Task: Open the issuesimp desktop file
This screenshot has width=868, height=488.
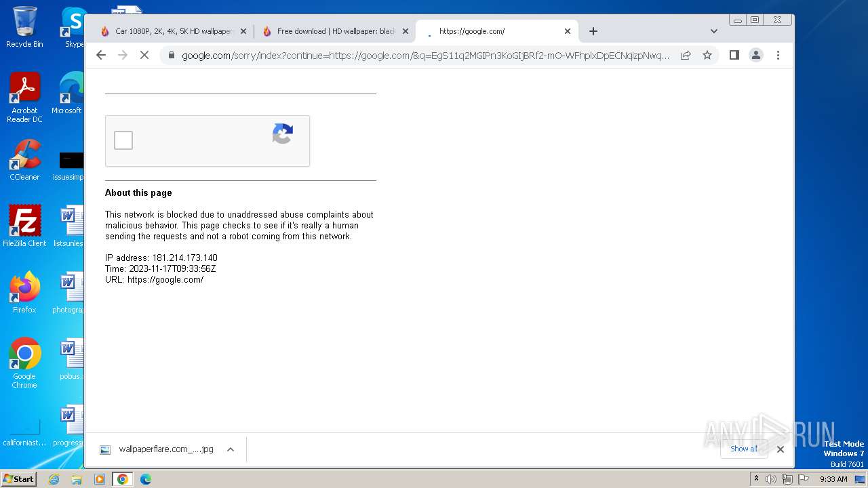Action: tap(68, 166)
